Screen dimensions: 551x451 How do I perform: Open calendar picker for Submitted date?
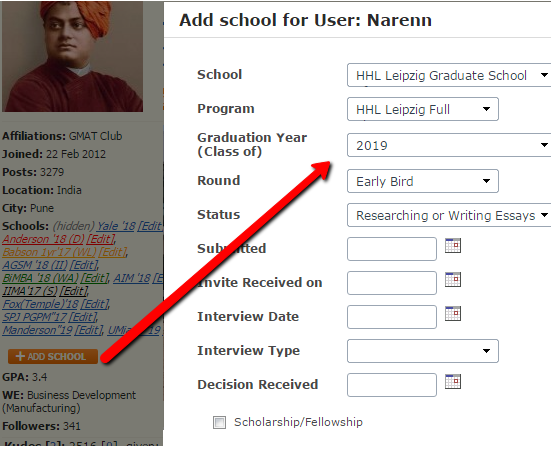(x=453, y=246)
